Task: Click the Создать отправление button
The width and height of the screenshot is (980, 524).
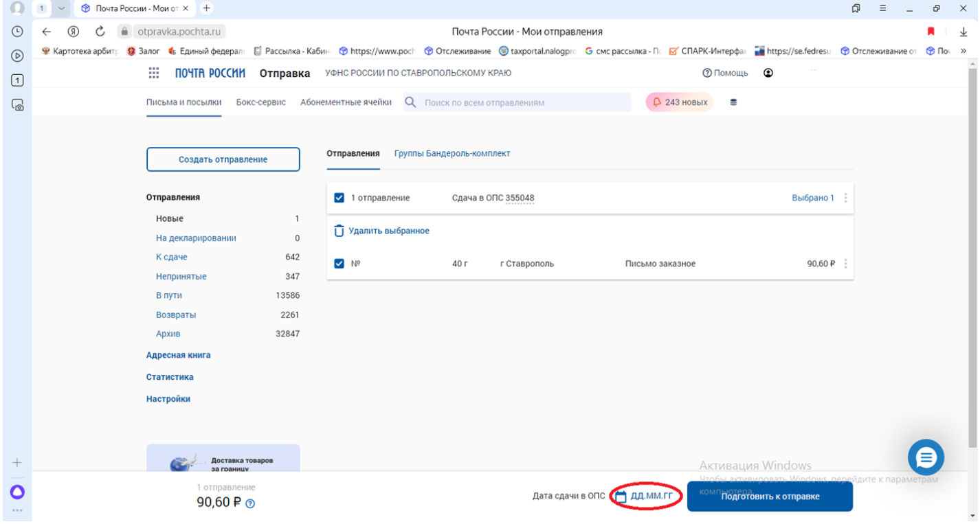Action: point(223,159)
